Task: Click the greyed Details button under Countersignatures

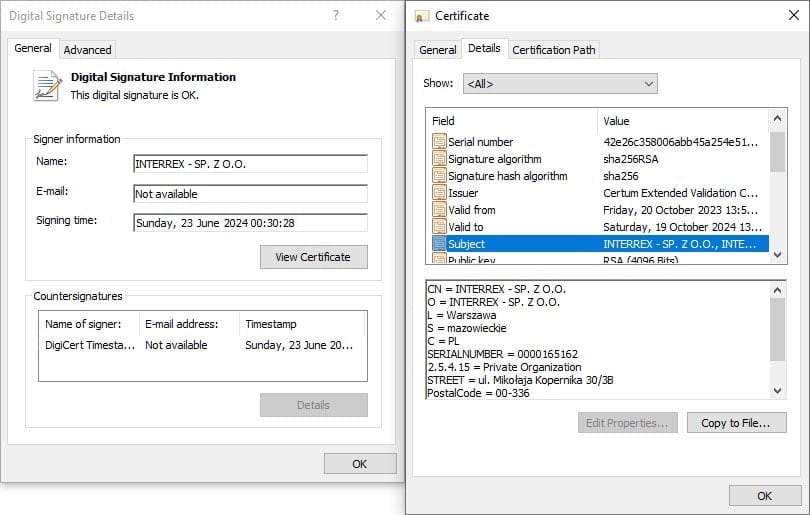Action: click(x=314, y=405)
